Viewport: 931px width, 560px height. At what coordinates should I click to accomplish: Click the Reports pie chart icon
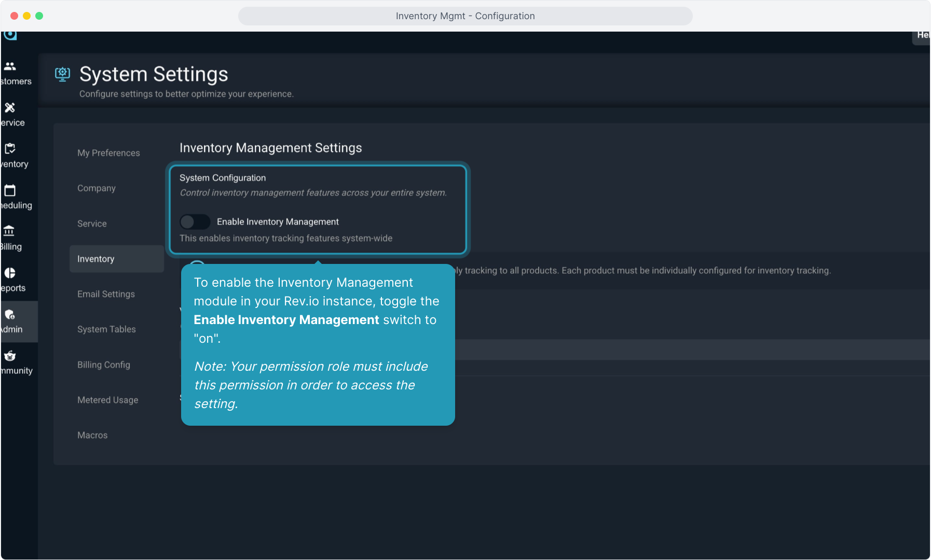coord(10,273)
